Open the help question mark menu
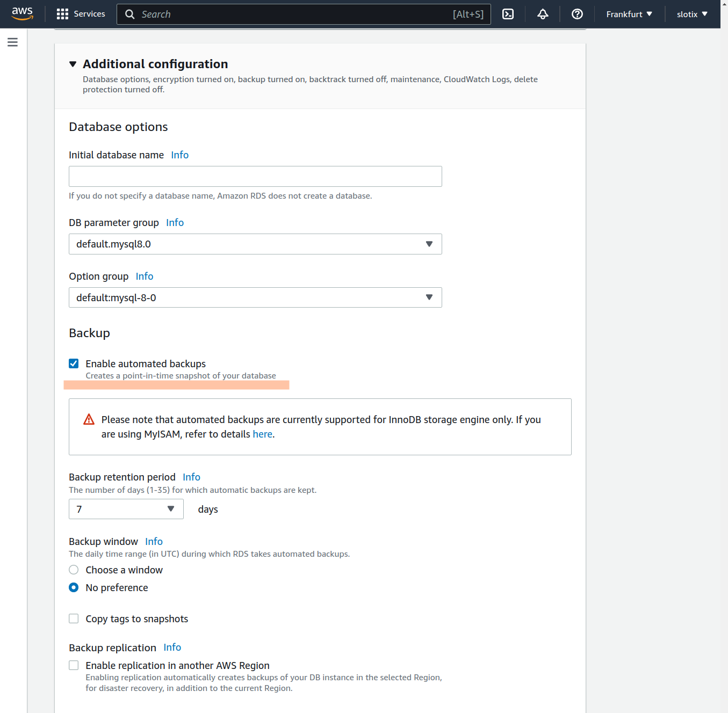 click(x=577, y=14)
